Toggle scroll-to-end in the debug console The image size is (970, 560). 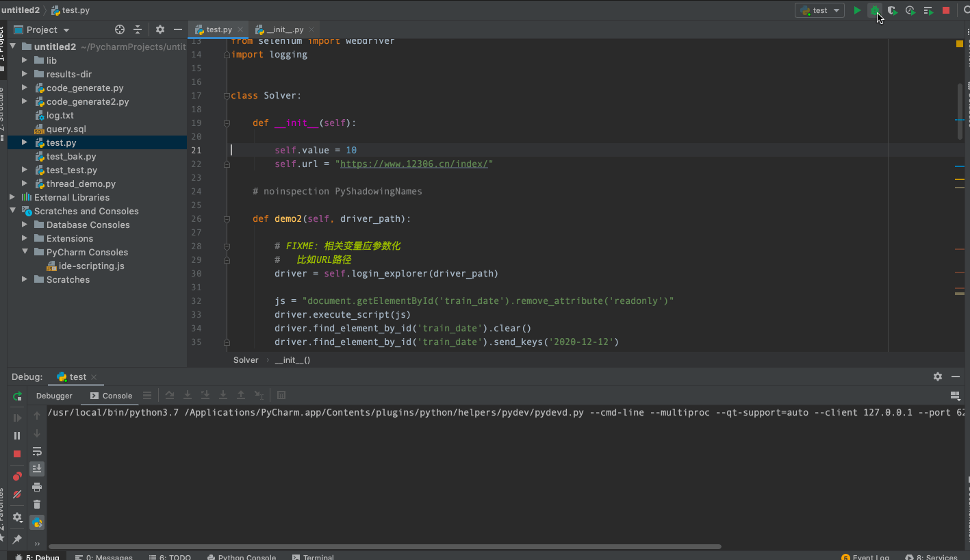point(37,469)
